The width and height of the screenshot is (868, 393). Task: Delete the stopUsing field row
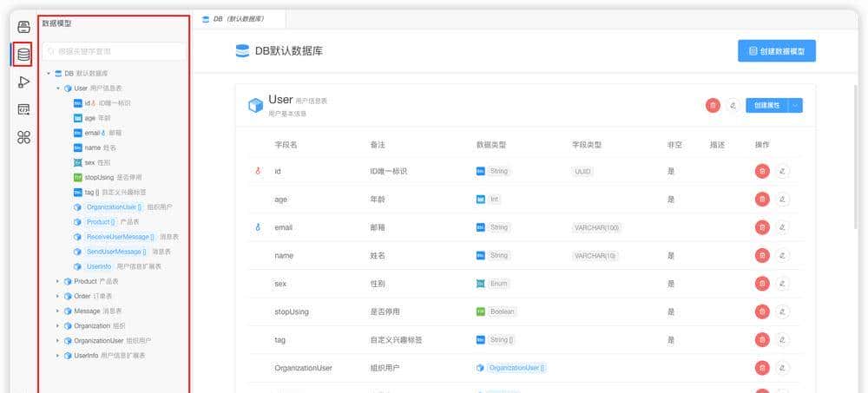tap(762, 311)
